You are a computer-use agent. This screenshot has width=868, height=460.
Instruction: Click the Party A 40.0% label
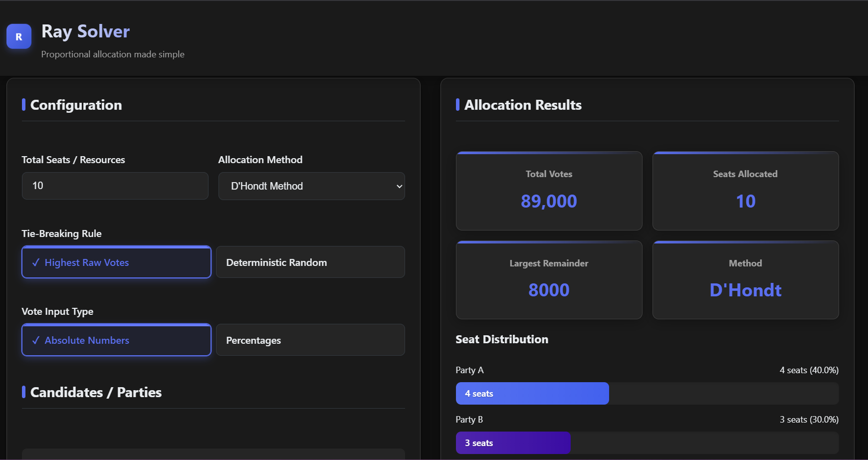coord(809,370)
